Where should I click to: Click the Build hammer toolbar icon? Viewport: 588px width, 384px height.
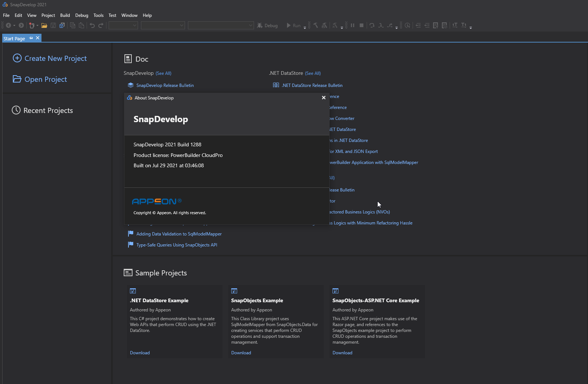(x=316, y=25)
